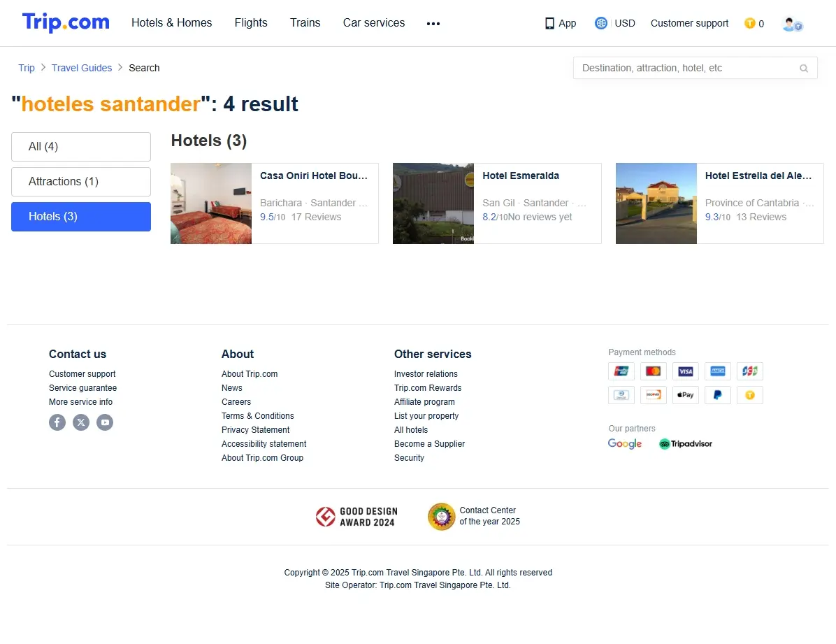Open the YouTube social icon
836x644 pixels.
pos(105,422)
